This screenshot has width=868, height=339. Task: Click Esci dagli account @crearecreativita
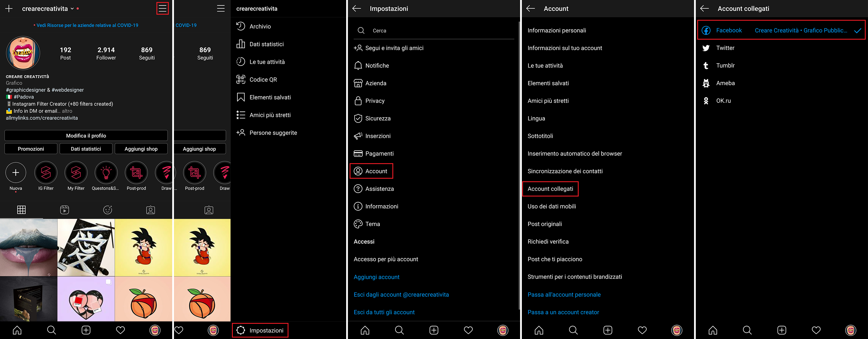coord(401,294)
